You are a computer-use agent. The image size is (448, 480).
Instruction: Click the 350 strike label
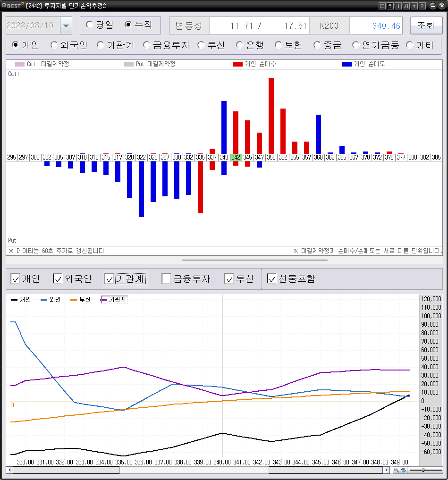point(271,157)
